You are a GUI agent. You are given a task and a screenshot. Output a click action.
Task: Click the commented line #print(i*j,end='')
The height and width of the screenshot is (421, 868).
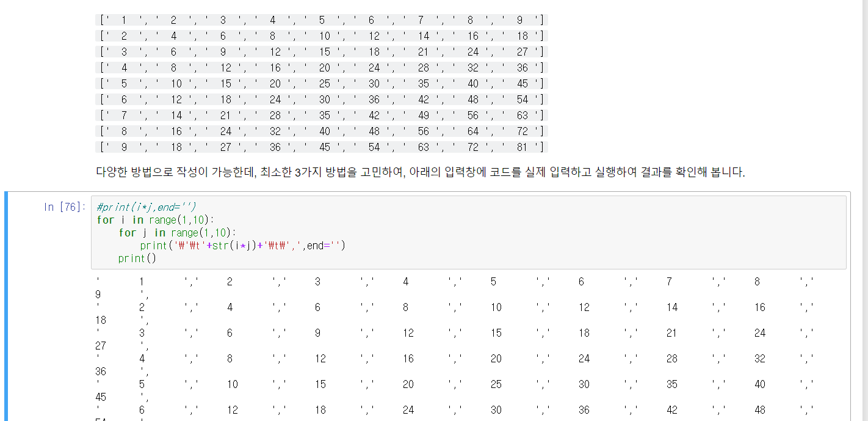coord(146,207)
